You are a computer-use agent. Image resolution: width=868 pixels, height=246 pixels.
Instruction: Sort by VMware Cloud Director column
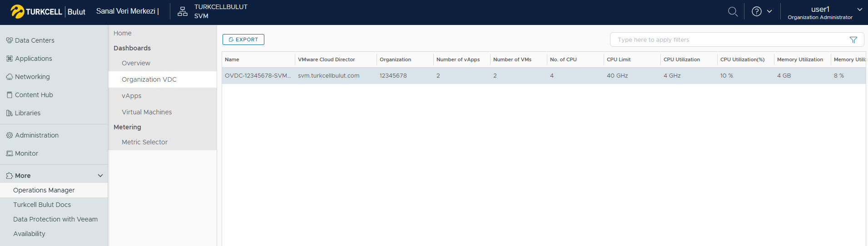pos(326,59)
